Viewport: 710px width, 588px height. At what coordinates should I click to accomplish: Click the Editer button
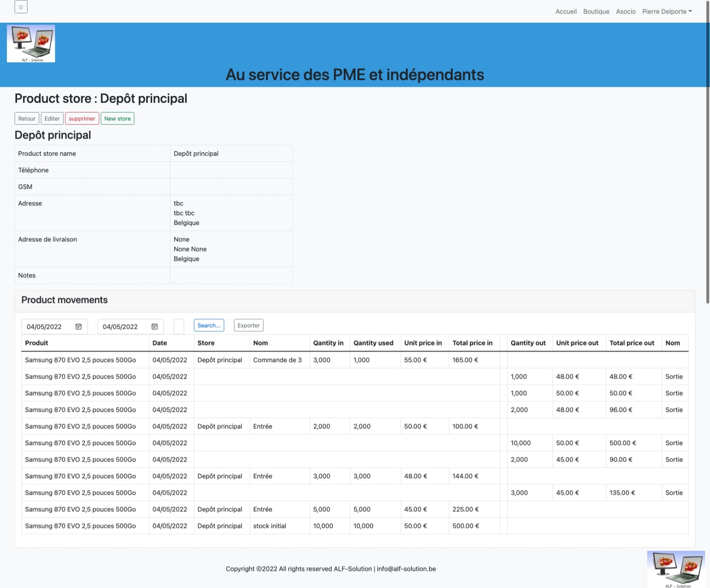pyautogui.click(x=52, y=119)
